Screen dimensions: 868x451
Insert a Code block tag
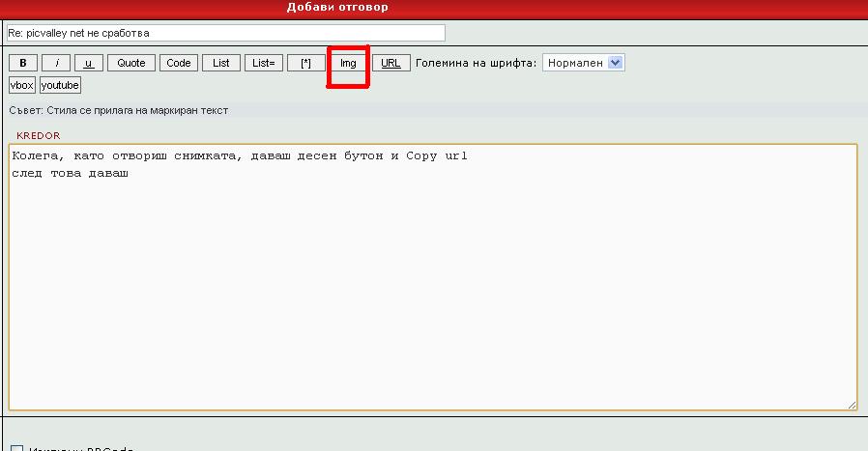point(179,63)
